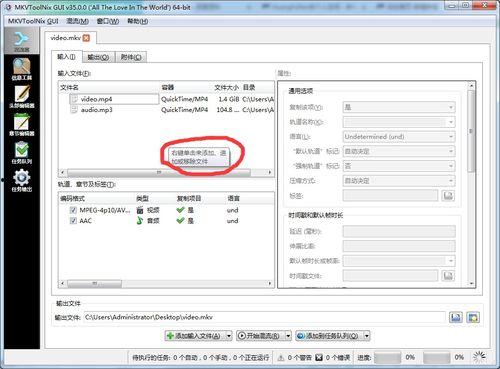The height and width of the screenshot is (369, 500).
Task: Click the Add to job queue button
Action: point(329,336)
